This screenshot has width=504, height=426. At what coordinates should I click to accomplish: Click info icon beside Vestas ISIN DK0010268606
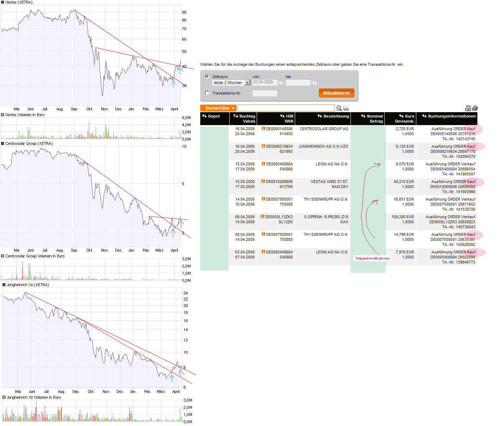pos(263,181)
